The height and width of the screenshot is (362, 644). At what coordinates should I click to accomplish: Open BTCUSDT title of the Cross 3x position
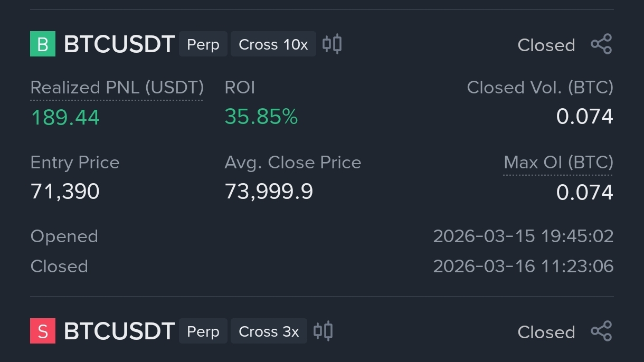coord(119,331)
